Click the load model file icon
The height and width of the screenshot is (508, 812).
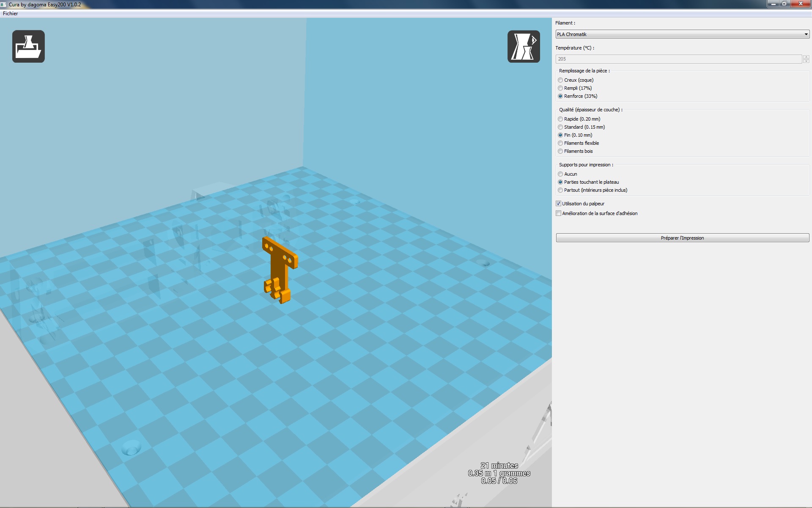[28, 46]
